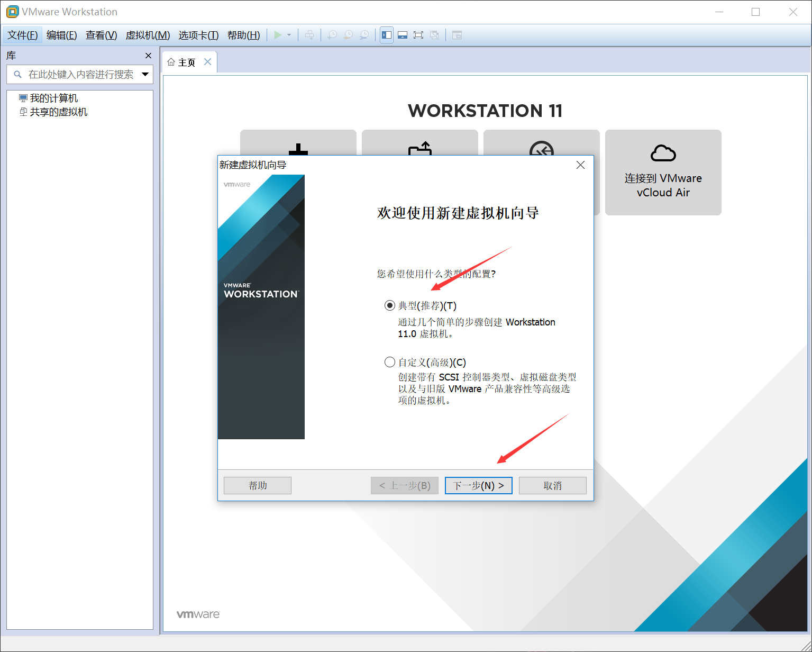This screenshot has width=812, height=652.
Task: Click the vCloud Air cloud icon
Action: 663,153
